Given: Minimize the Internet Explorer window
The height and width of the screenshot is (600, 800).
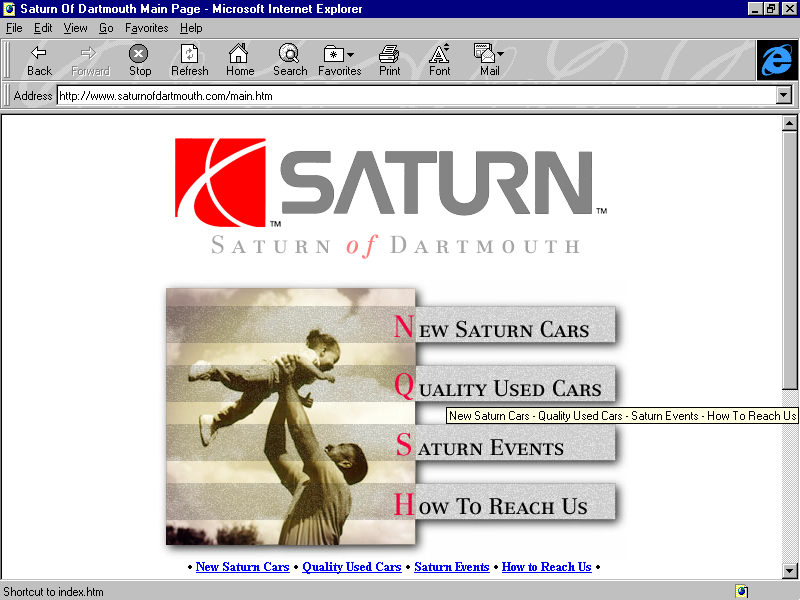Looking at the screenshot, I should (x=756, y=9).
